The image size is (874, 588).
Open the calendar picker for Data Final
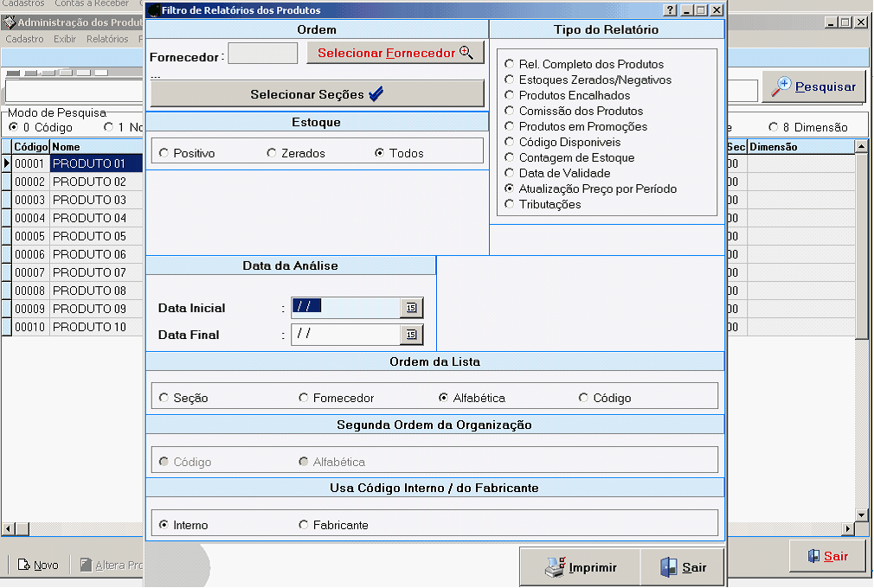pos(411,335)
